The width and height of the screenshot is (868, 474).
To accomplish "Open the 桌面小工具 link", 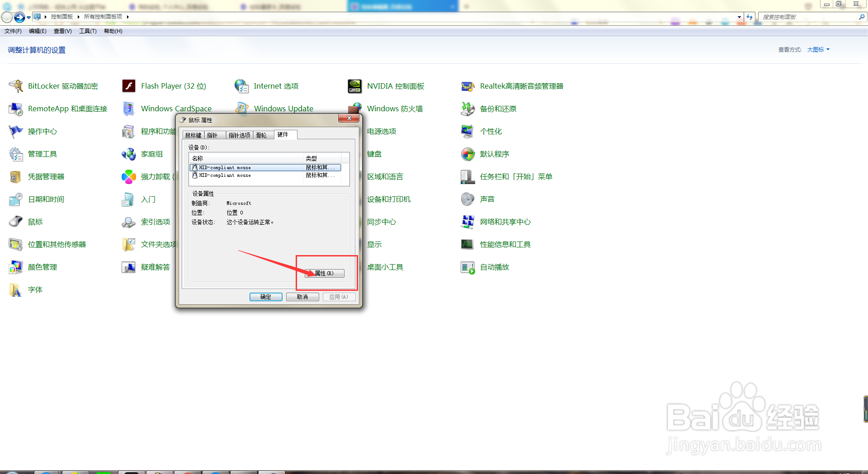I will [385, 267].
